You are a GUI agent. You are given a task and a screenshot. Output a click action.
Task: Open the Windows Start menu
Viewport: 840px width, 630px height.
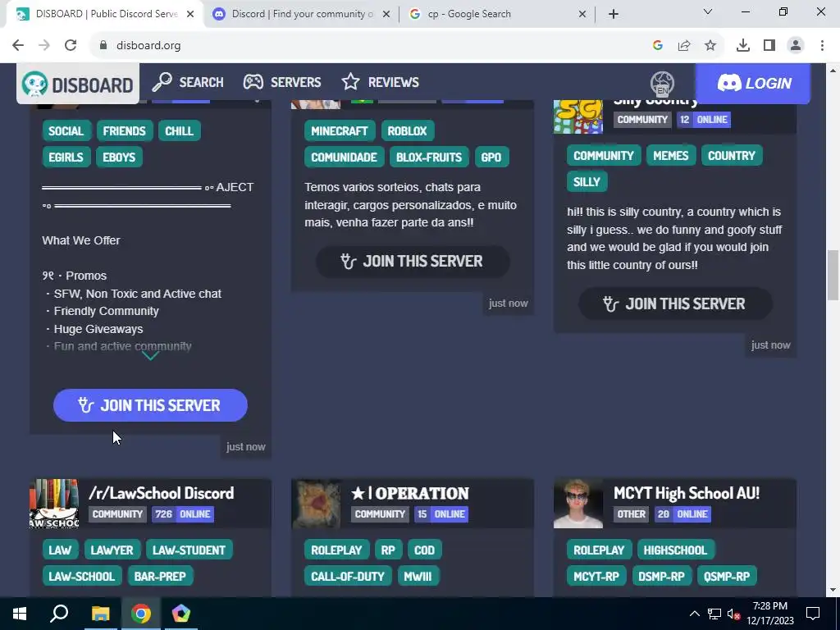click(20, 614)
